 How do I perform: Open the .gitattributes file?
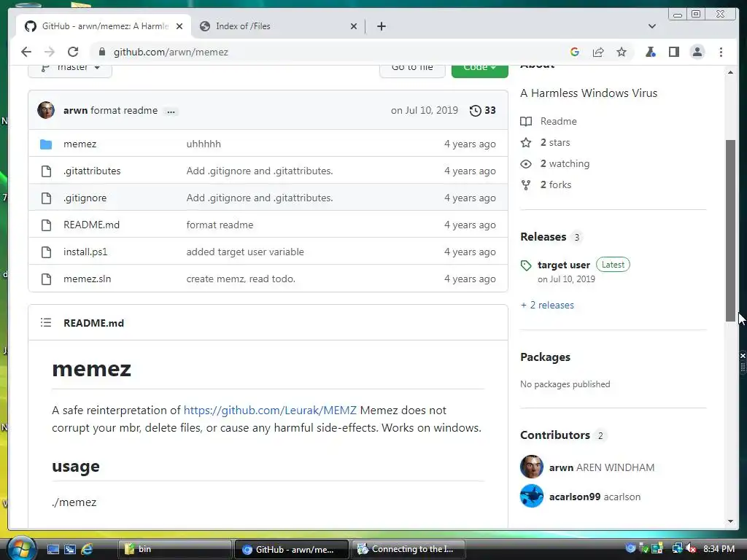(x=92, y=171)
